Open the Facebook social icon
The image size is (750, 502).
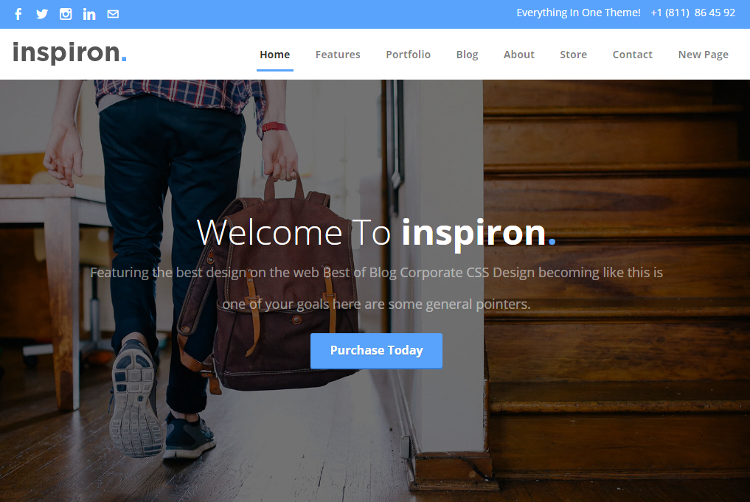[x=18, y=14]
